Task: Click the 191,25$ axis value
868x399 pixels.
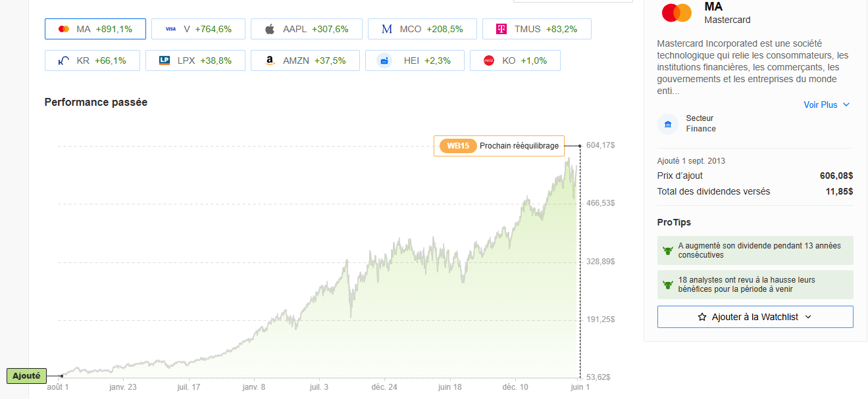Action: click(600, 319)
